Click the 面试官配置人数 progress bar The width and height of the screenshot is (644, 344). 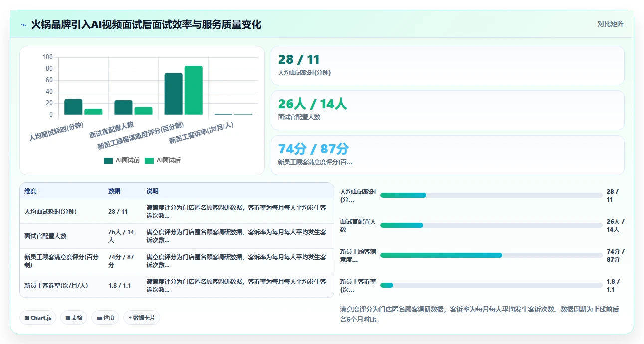pos(491,225)
